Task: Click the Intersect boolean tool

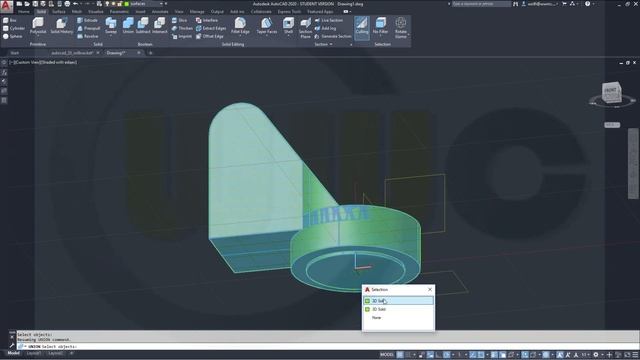Action: 160,26
